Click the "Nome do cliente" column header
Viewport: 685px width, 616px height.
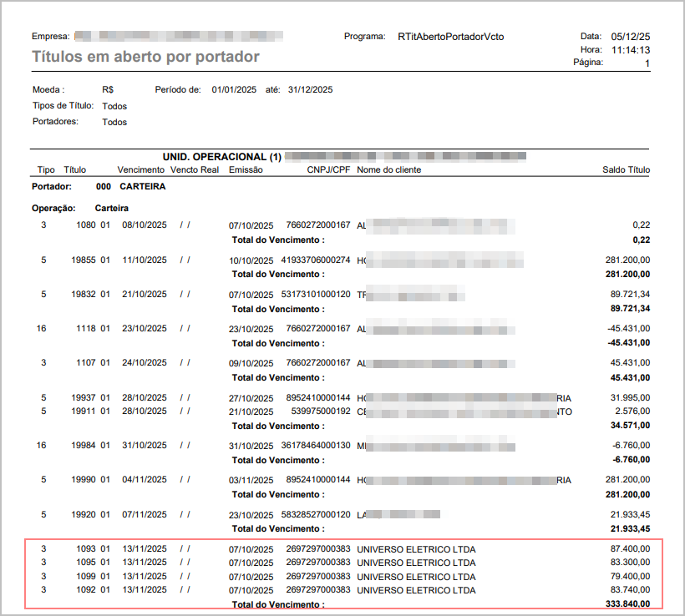point(388,169)
